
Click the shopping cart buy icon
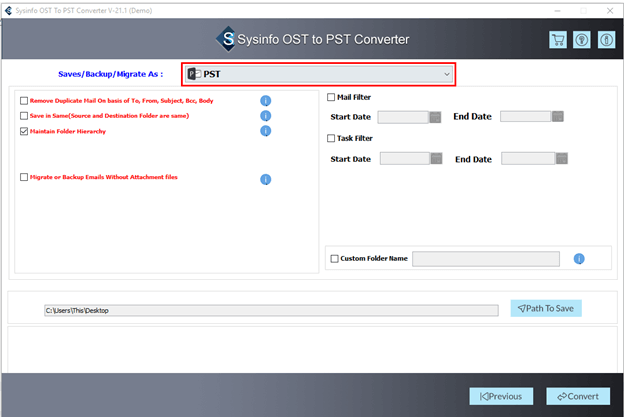[558, 40]
